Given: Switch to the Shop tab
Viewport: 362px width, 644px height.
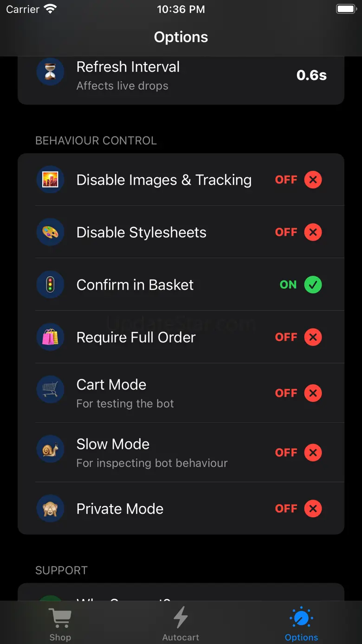Looking at the screenshot, I should click(60, 624).
